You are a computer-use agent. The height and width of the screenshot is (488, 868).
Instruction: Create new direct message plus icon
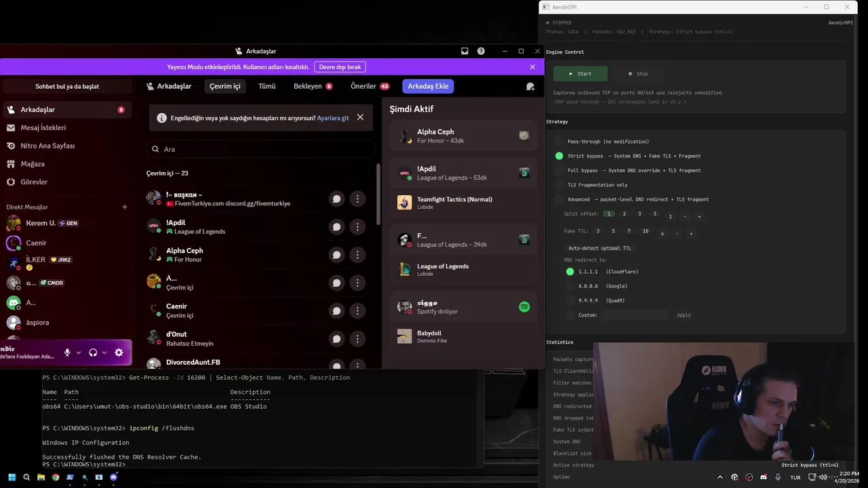click(124, 207)
